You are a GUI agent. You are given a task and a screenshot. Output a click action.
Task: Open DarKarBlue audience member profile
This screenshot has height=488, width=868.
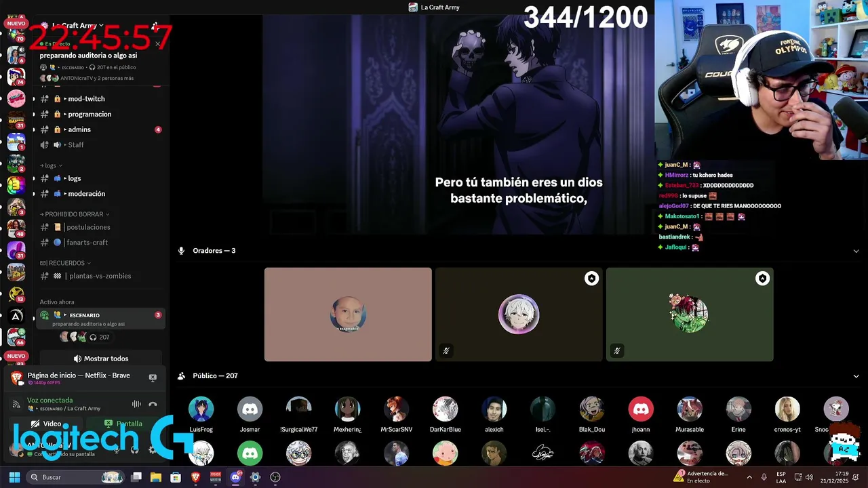(x=445, y=414)
